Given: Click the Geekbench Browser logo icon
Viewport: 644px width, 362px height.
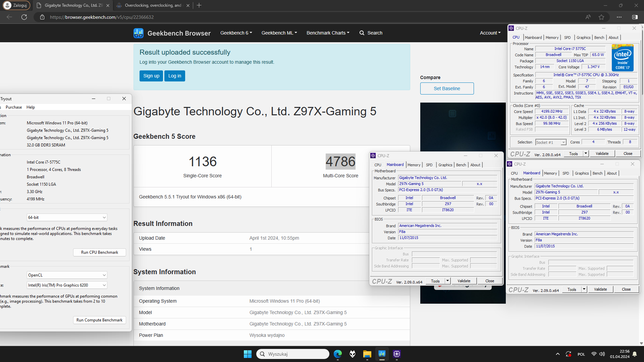Looking at the screenshot, I should (x=139, y=33).
